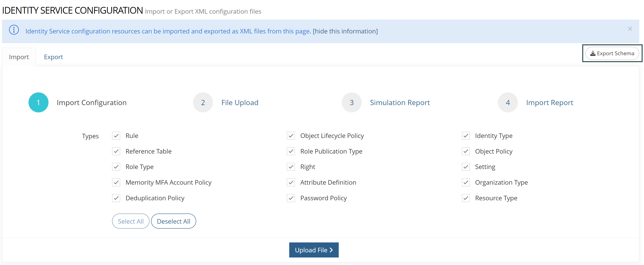Click the hide this information link
The width and height of the screenshot is (644, 265).
point(345,31)
